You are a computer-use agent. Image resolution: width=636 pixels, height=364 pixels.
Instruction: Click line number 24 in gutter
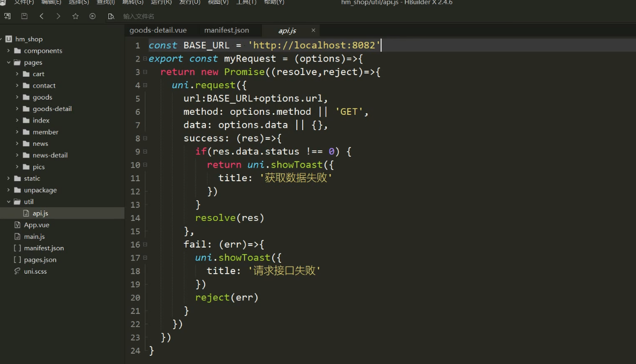pos(136,350)
